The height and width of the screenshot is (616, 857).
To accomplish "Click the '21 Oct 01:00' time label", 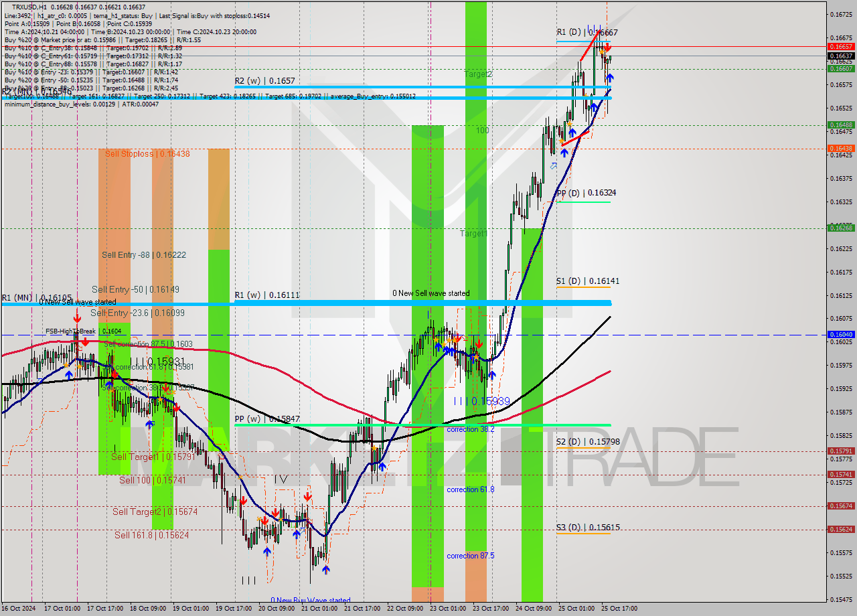I will (x=318, y=609).
